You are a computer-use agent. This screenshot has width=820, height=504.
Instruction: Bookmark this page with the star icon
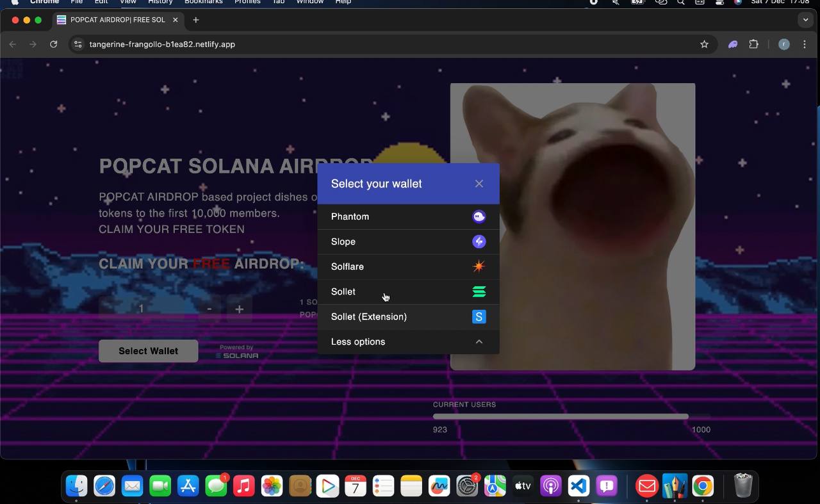click(705, 44)
